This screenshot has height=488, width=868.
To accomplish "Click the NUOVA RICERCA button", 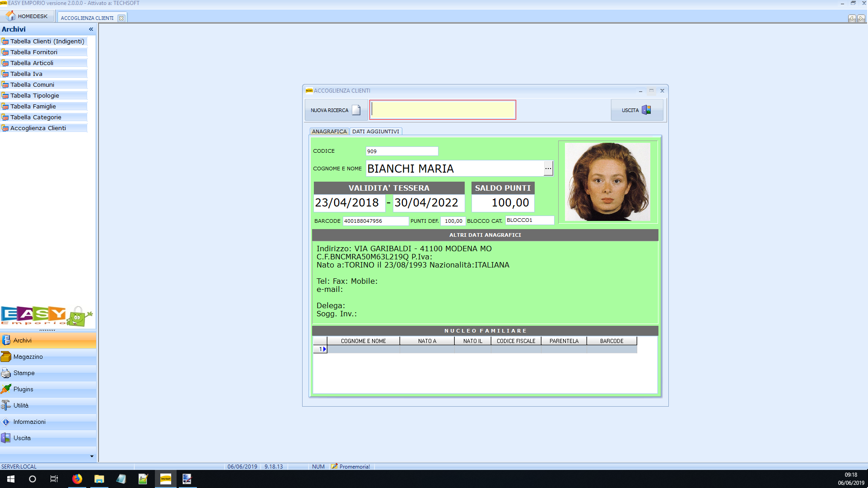I will (336, 110).
